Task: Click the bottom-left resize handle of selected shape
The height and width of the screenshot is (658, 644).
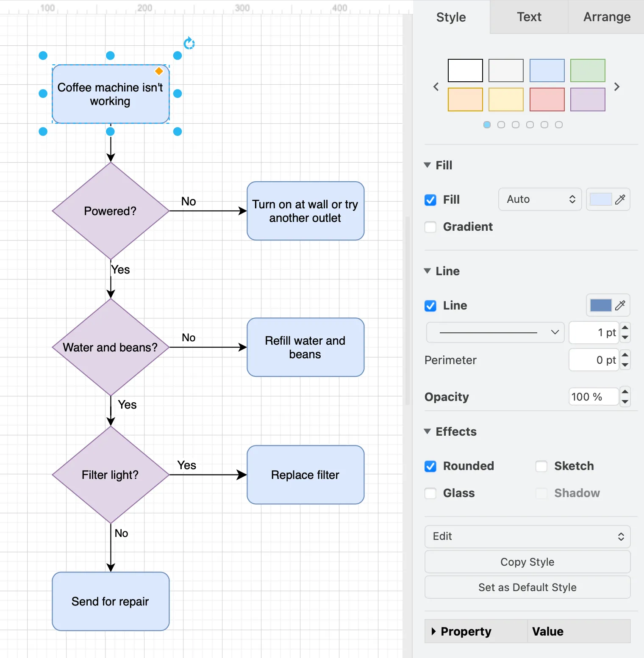Action: (43, 132)
